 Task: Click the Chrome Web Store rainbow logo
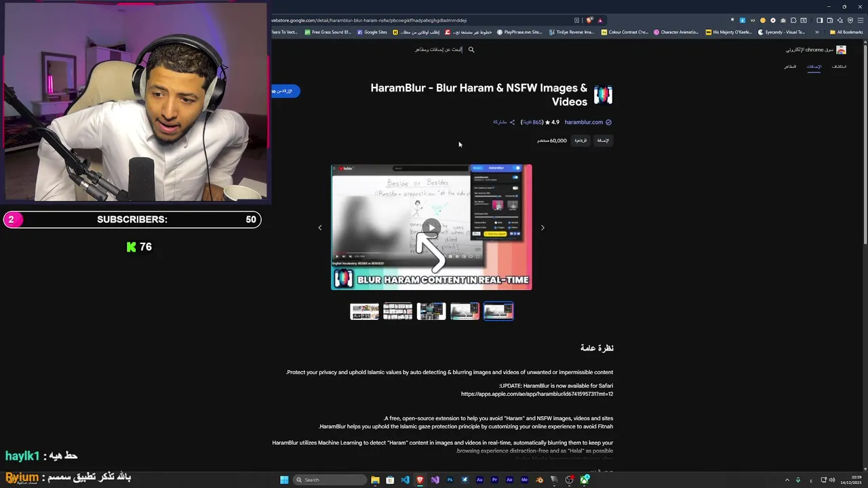tap(841, 49)
